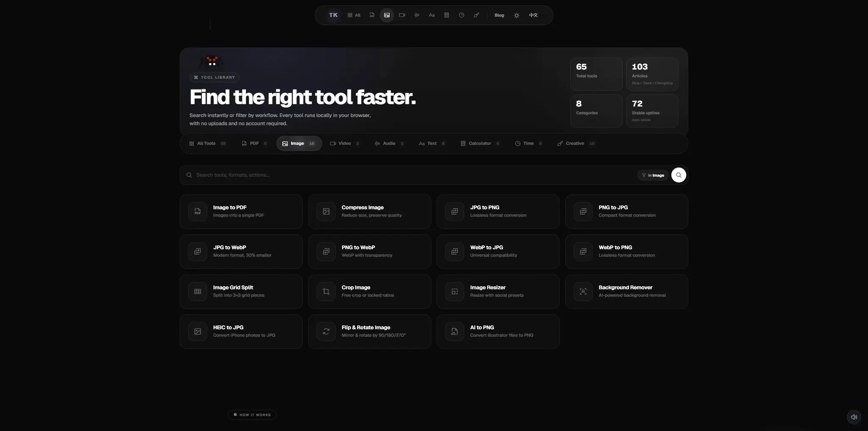Click the round white search button
Viewport: 868px width, 431px height.
pyautogui.click(x=679, y=175)
